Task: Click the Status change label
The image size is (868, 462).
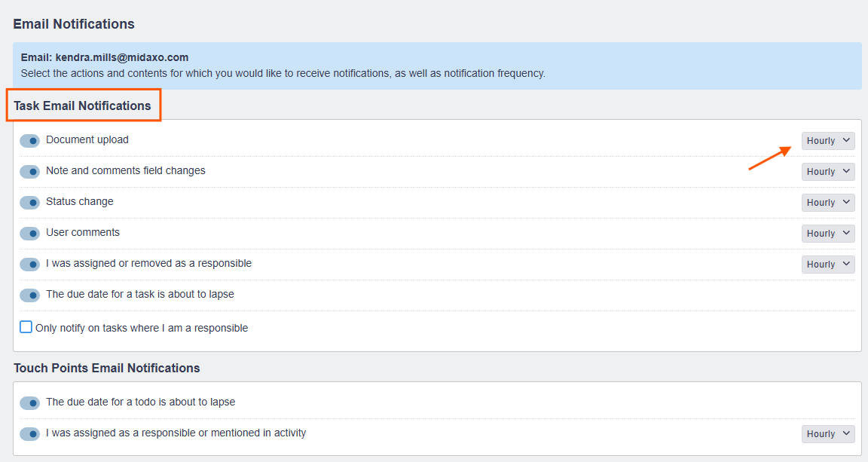Action: point(80,202)
